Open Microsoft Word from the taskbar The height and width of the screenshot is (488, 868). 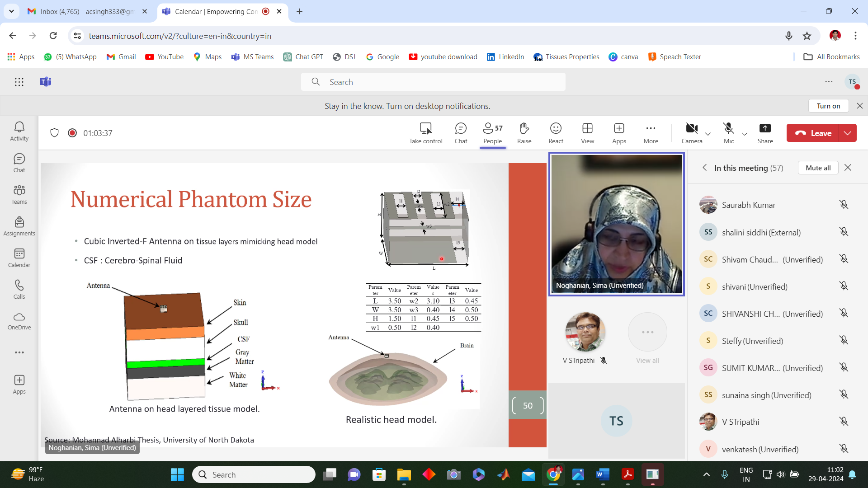pyautogui.click(x=603, y=474)
